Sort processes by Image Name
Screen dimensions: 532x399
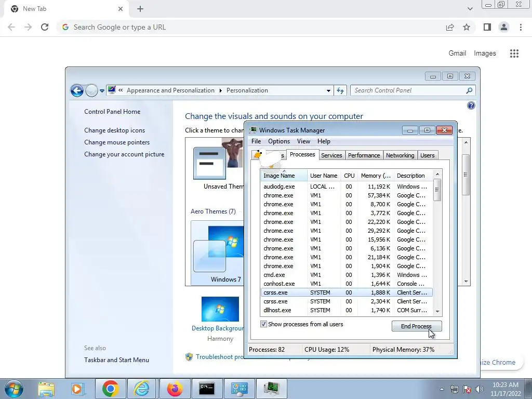click(284, 176)
